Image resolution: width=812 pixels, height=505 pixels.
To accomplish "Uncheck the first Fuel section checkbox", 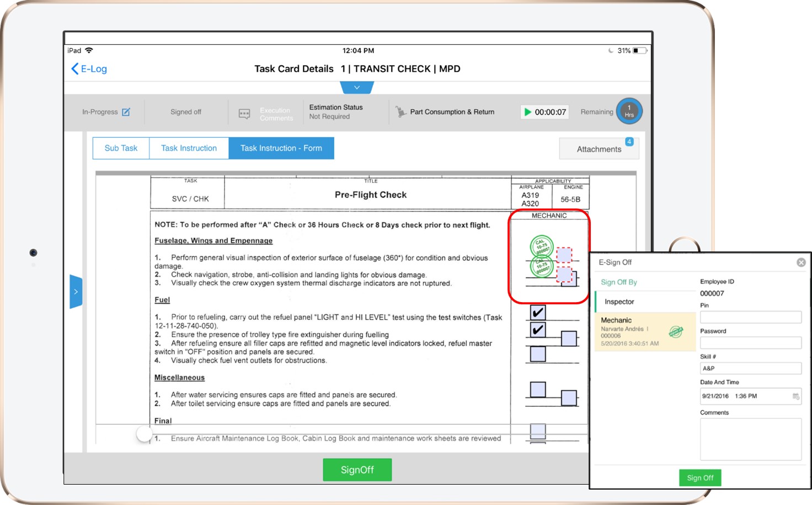I will 537,311.
